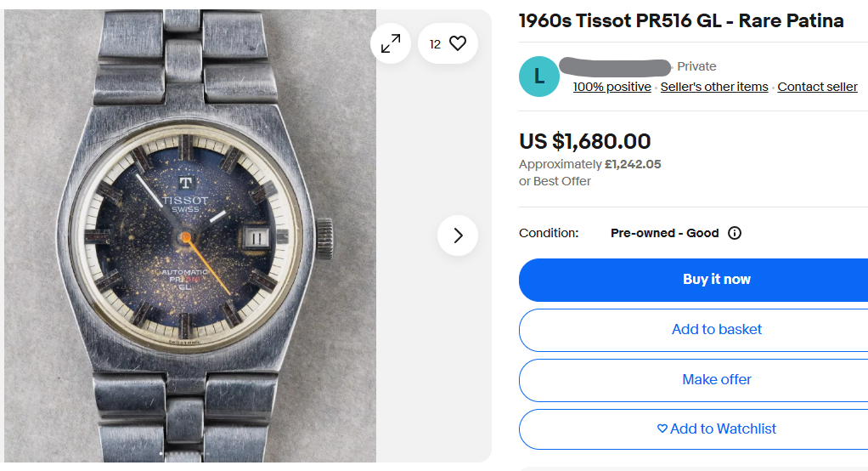Show the next product image
Image resolution: width=868 pixels, height=471 pixels.
[458, 235]
